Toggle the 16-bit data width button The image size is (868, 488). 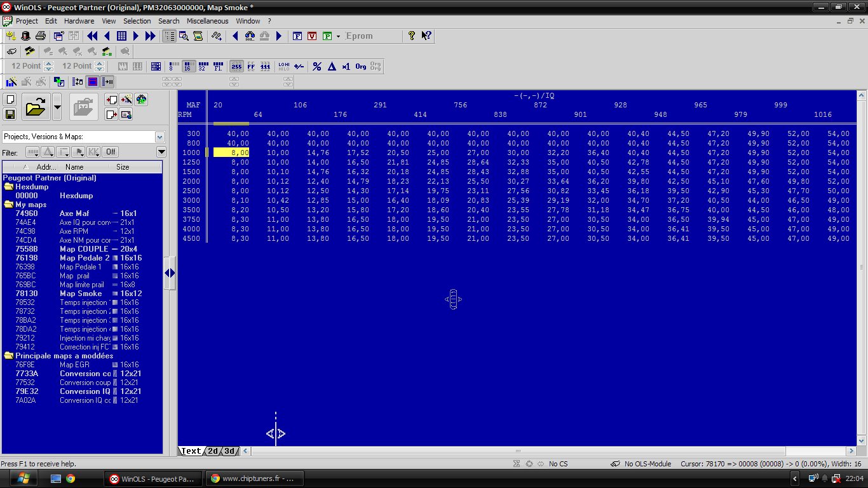tap(188, 66)
